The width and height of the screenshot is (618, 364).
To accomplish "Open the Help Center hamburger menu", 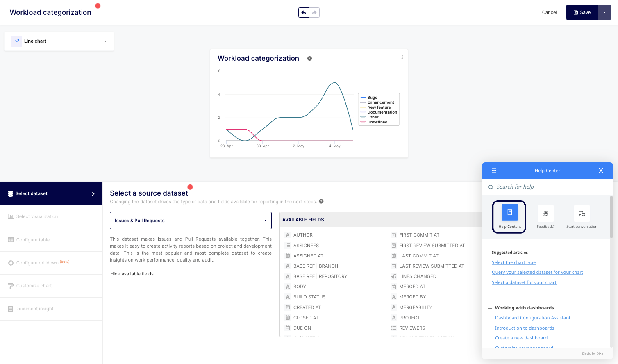I will (494, 171).
